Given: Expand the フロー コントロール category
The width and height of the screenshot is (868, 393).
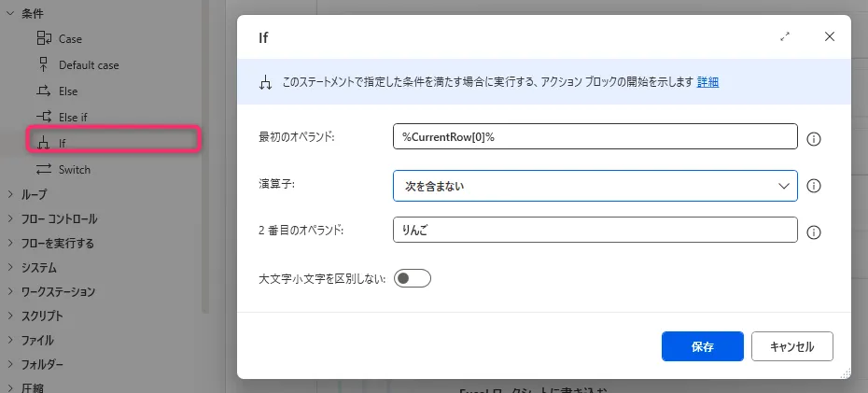Looking at the screenshot, I should (x=10, y=218).
